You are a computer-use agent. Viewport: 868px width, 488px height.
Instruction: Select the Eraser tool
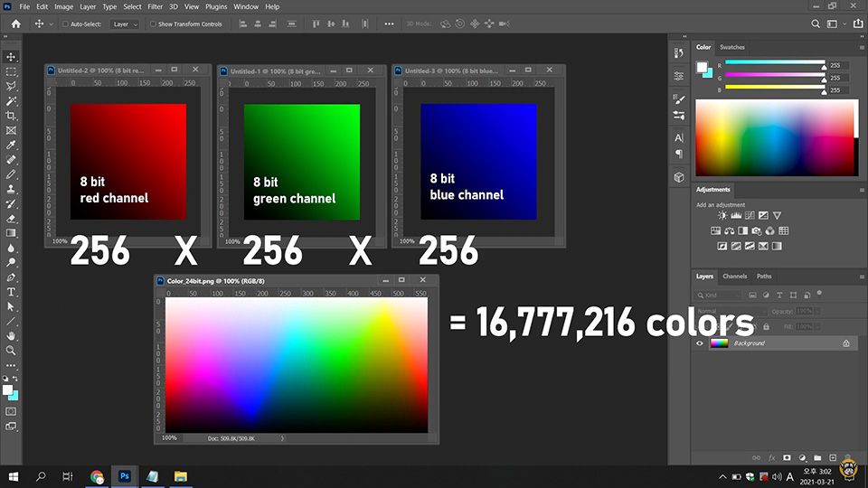click(11, 219)
